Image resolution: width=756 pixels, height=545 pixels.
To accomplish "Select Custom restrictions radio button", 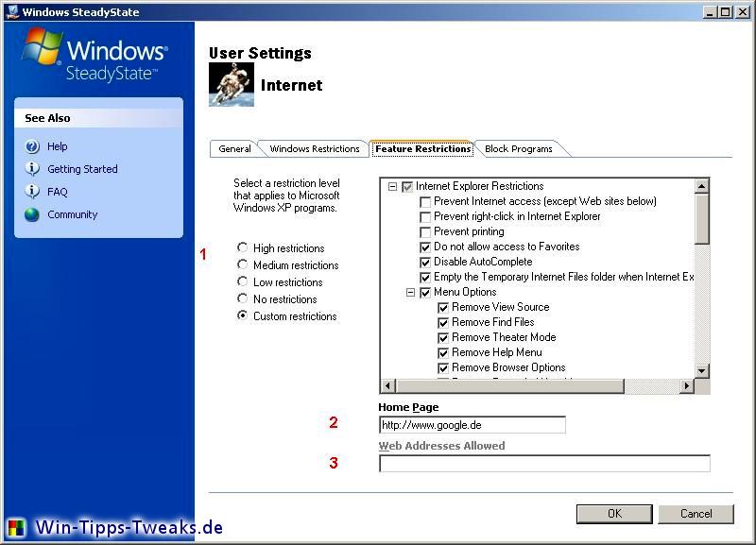I will pos(243,315).
